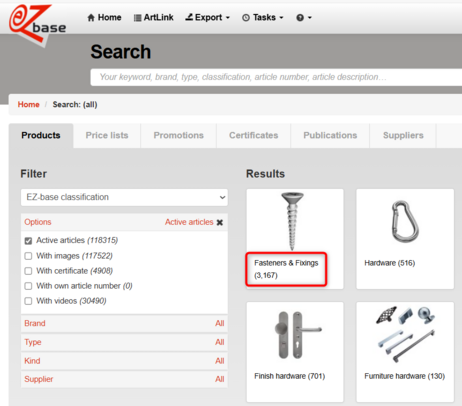Open the Tasks clock menu
462x406 pixels.
click(263, 17)
